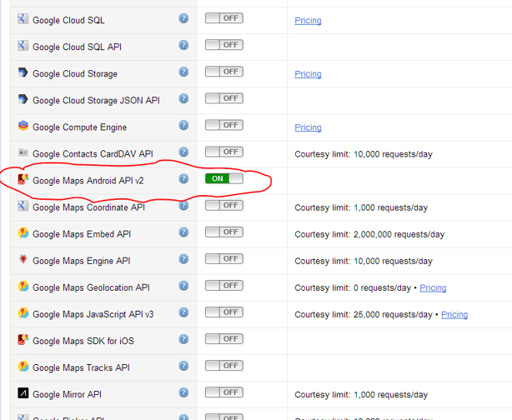This screenshot has width=512, height=420.
Task: Click 'Courtesy limit: 2,000,000 requests/day' text
Action: tap(369, 235)
